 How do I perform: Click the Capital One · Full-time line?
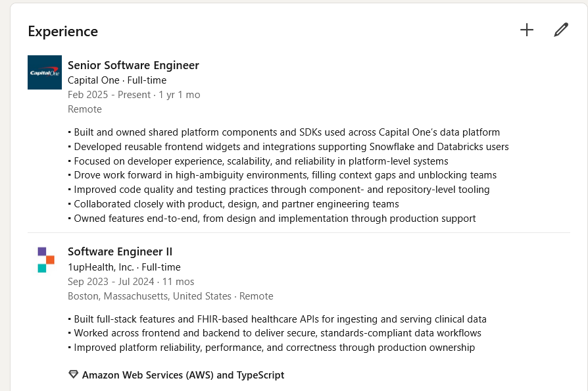117,80
